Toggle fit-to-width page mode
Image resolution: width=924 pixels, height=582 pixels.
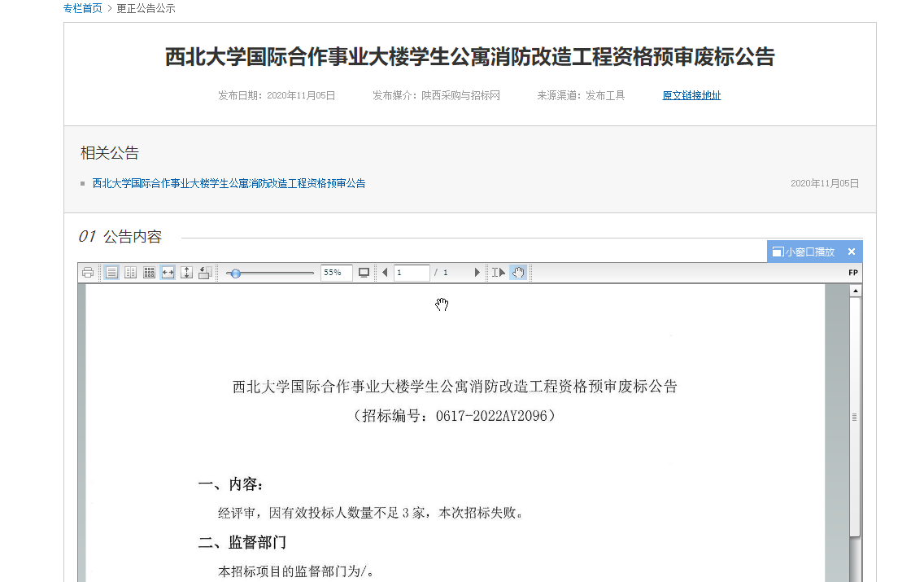[x=168, y=273]
